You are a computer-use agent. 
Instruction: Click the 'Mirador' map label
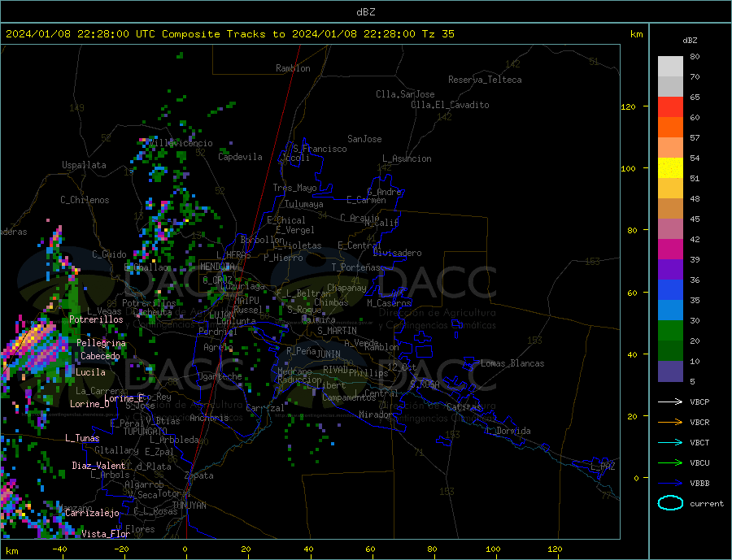pyautogui.click(x=376, y=415)
